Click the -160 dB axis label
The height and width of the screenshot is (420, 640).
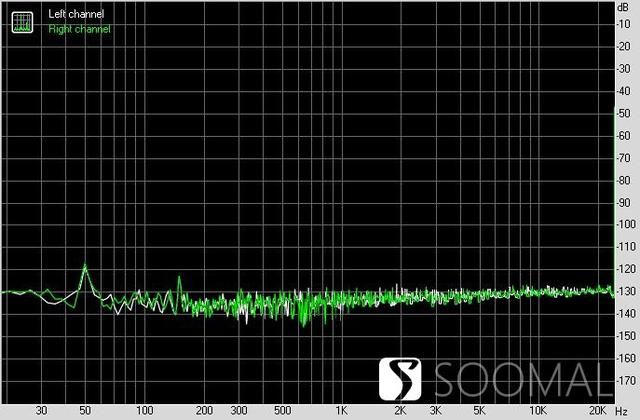point(626,358)
